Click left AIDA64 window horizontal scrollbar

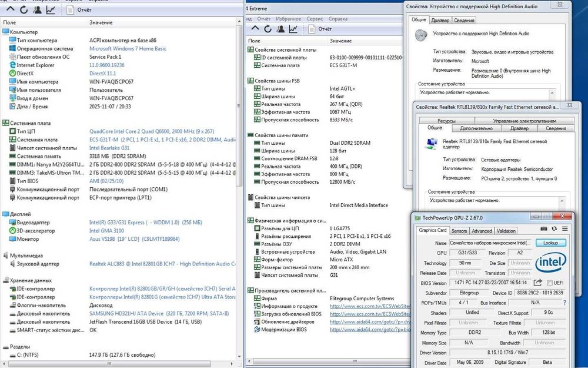109,364
